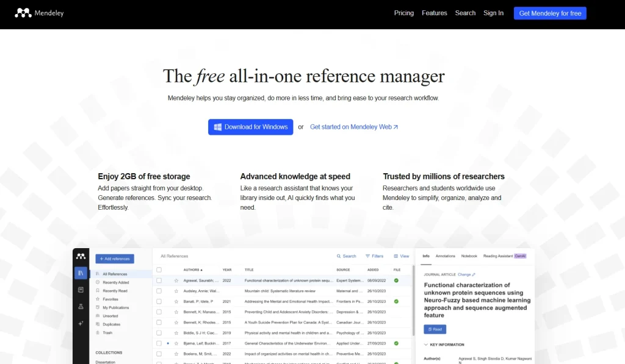Click Get Mendeley for free button

pos(550,13)
